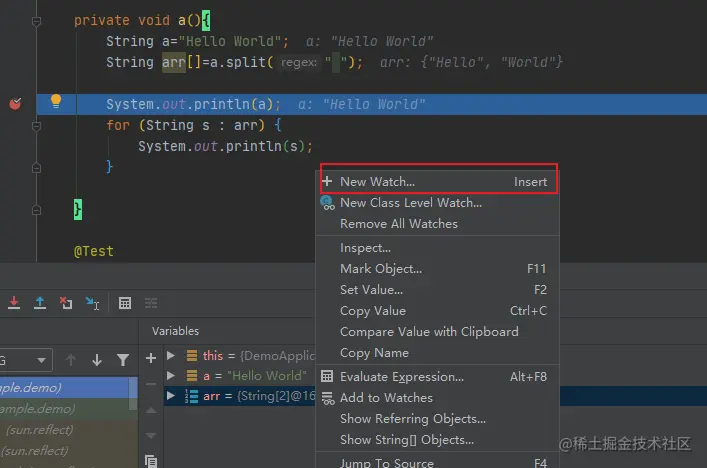Image resolution: width=707 pixels, height=468 pixels.
Task: Click the @Test annotation in the editor
Action: click(x=94, y=251)
